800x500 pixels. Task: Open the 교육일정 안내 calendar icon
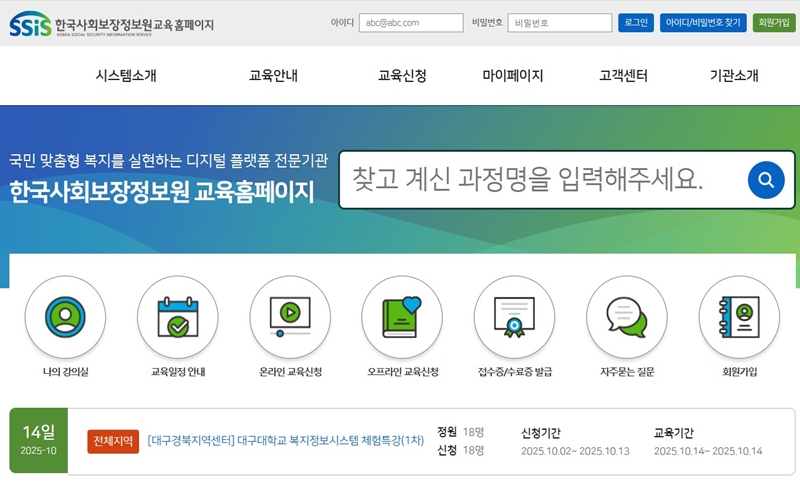coord(178,317)
